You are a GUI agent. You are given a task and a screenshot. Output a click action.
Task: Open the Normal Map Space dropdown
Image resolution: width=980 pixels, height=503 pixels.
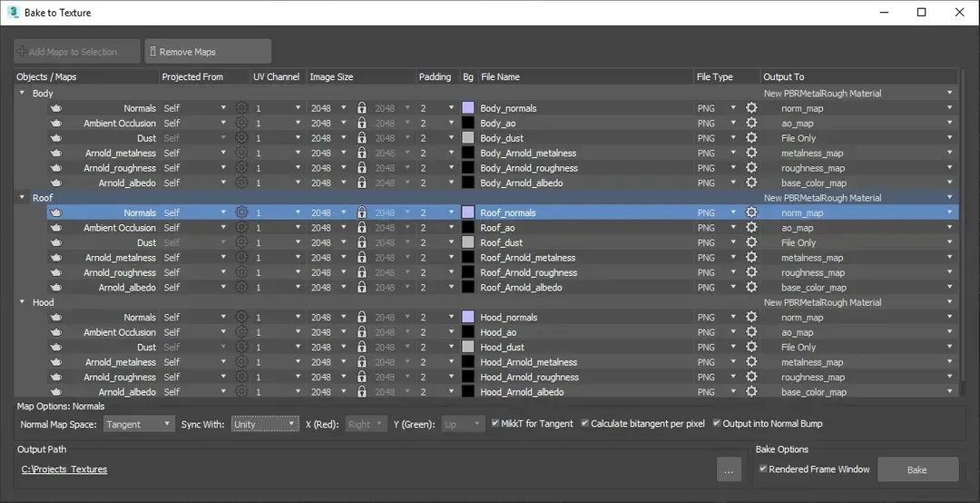click(138, 424)
